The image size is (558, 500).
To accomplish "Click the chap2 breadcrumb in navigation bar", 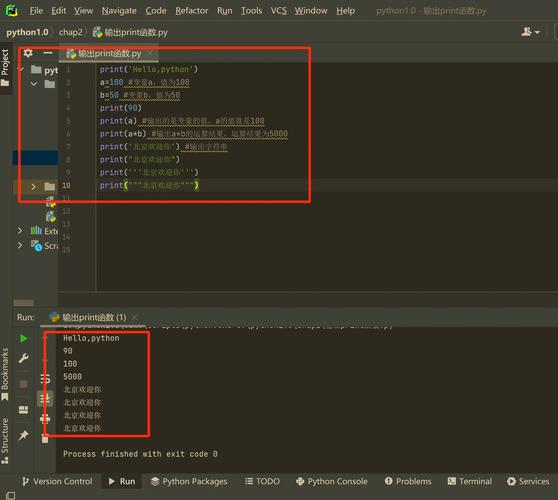I will [70, 32].
